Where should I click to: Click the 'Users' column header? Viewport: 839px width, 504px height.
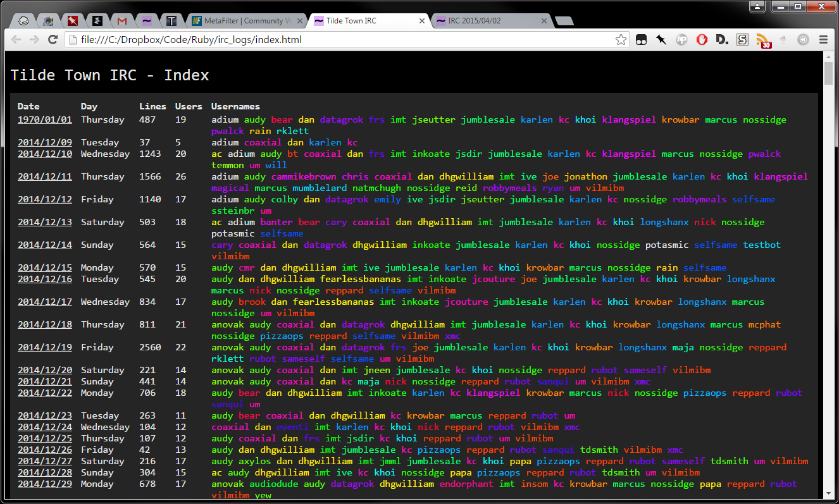pos(189,106)
